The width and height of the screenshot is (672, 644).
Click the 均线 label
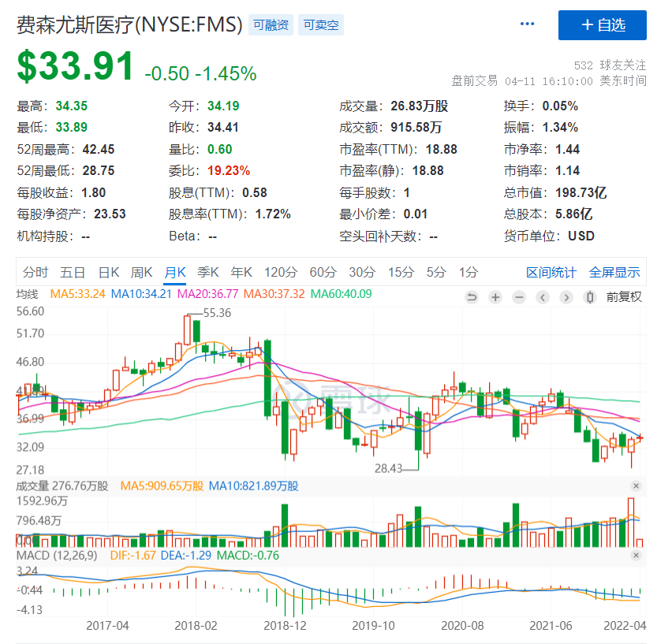click(28, 294)
